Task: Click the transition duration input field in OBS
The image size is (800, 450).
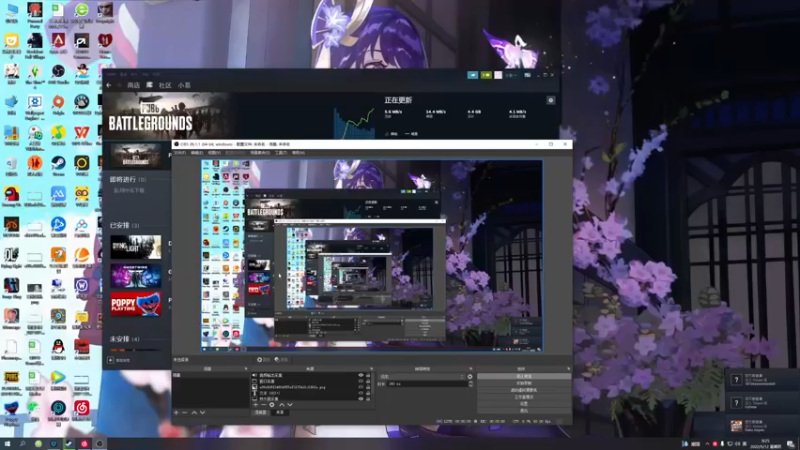Action: coord(428,384)
